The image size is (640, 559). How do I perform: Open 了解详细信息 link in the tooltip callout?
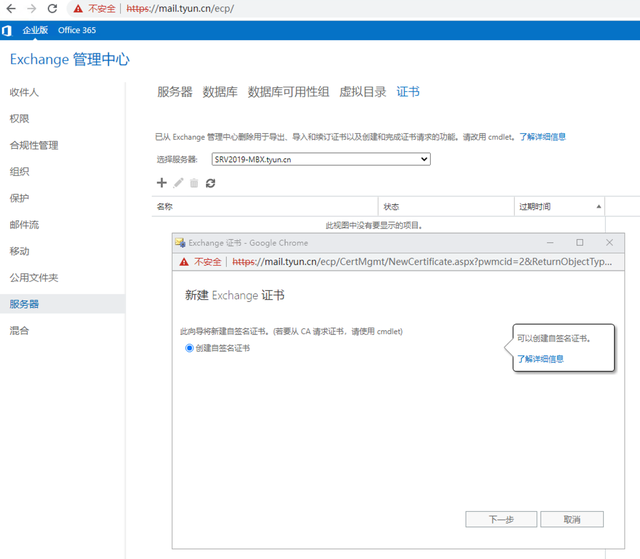point(540,359)
